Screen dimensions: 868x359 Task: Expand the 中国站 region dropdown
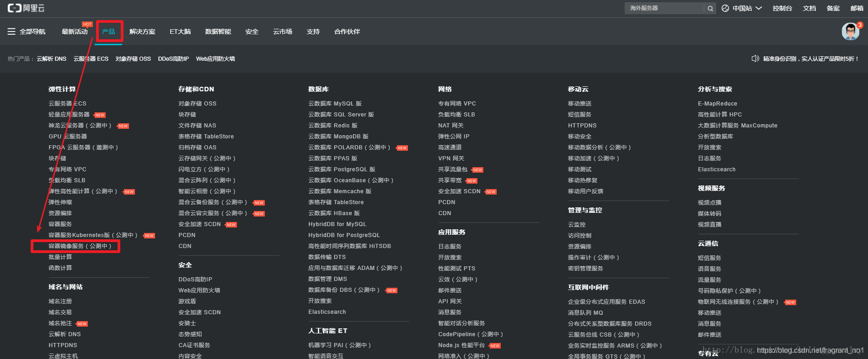(x=747, y=8)
